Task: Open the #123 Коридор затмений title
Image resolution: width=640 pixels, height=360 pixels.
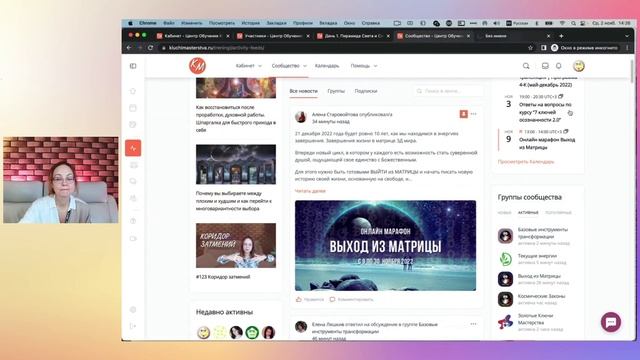Action: (x=223, y=277)
